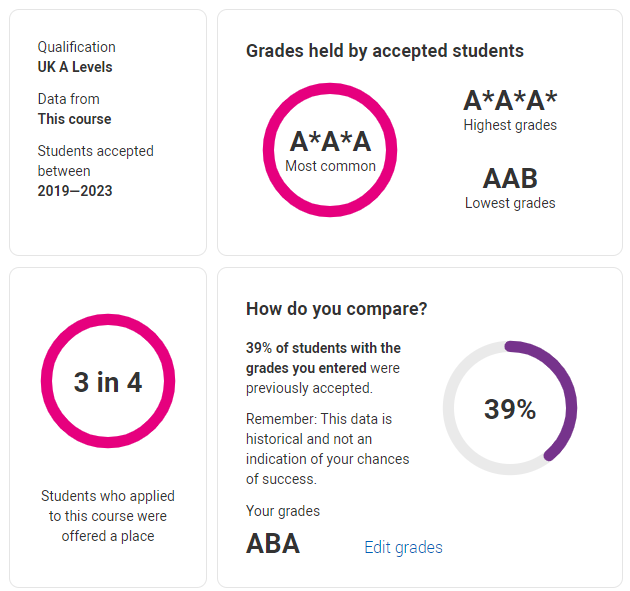Click the This course data source text
Image resolution: width=630 pixels, height=591 pixels.
(74, 119)
